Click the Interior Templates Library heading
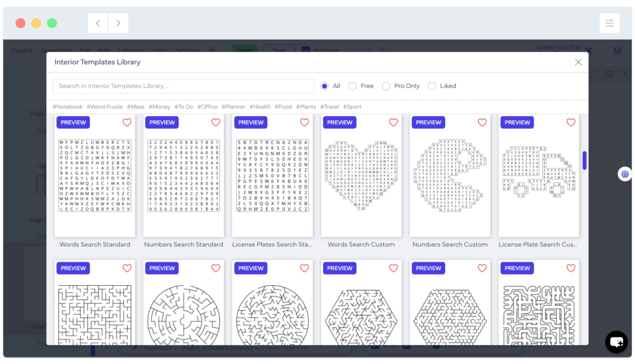 click(x=97, y=62)
